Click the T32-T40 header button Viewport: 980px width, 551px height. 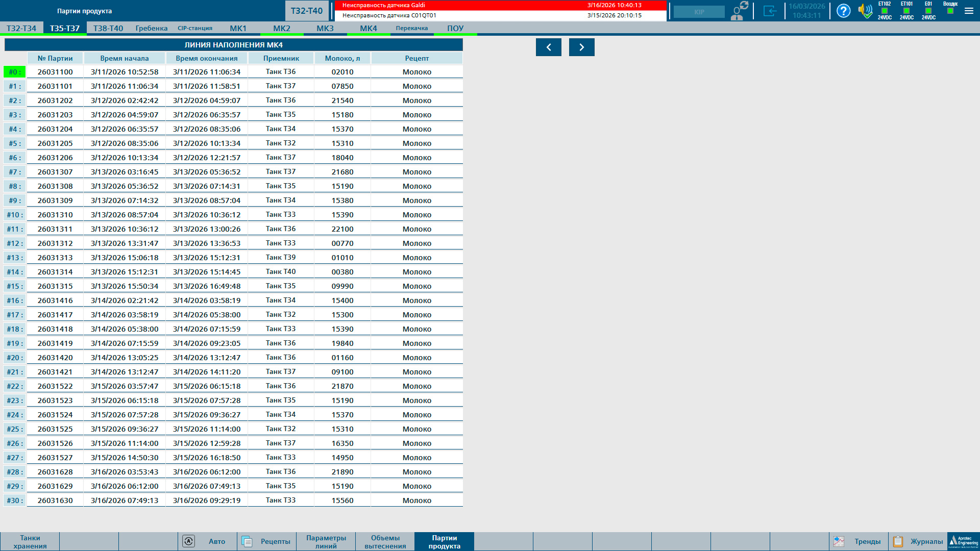307,11
